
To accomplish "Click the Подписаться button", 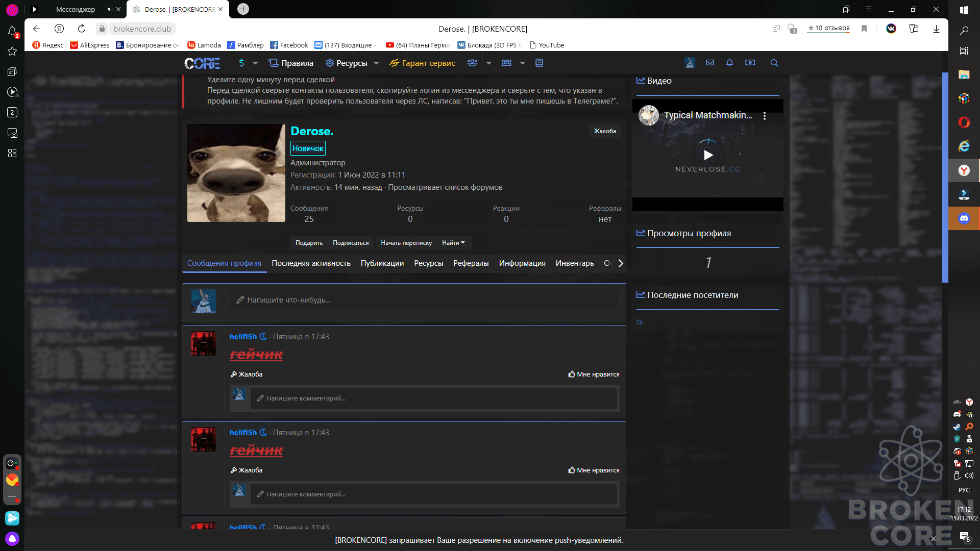I will [351, 243].
